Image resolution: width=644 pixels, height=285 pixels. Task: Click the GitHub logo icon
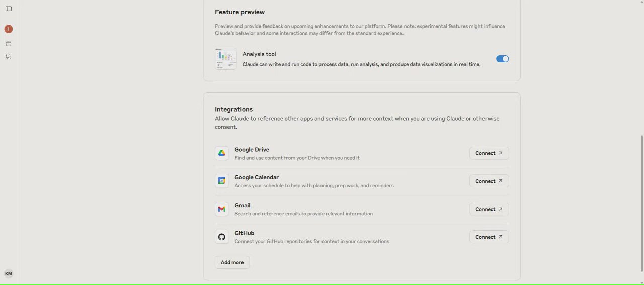222,237
